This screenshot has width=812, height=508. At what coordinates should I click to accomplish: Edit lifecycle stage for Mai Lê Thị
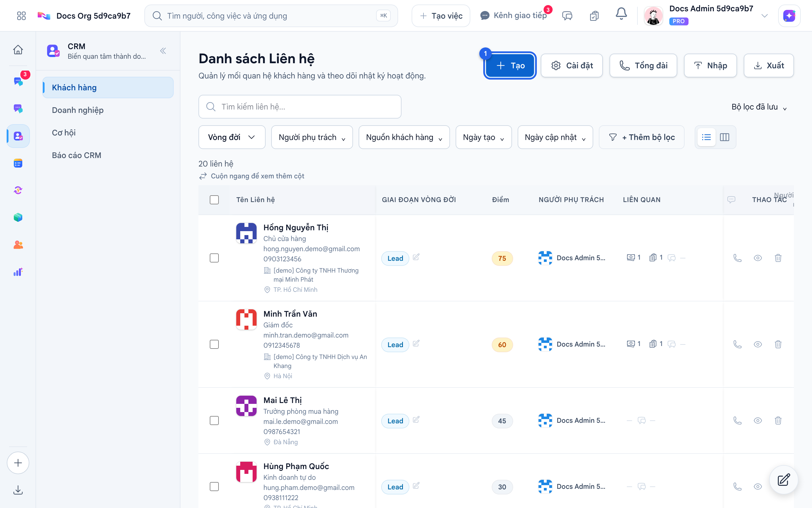(x=416, y=420)
